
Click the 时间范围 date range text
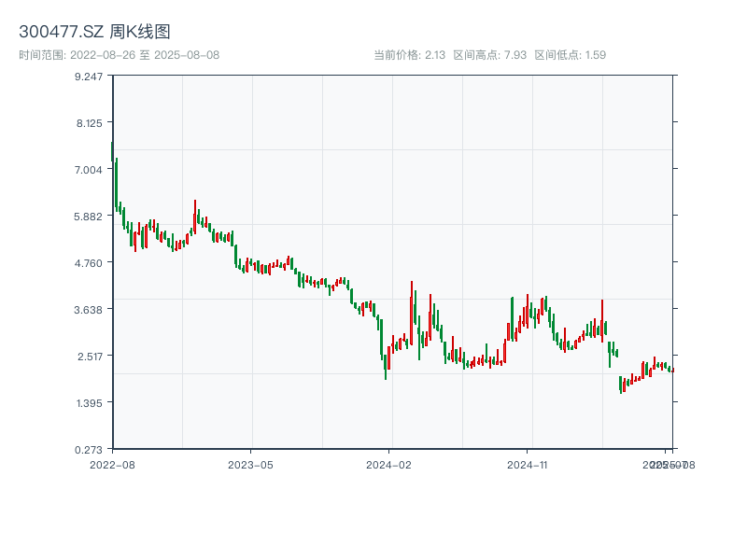pos(119,55)
